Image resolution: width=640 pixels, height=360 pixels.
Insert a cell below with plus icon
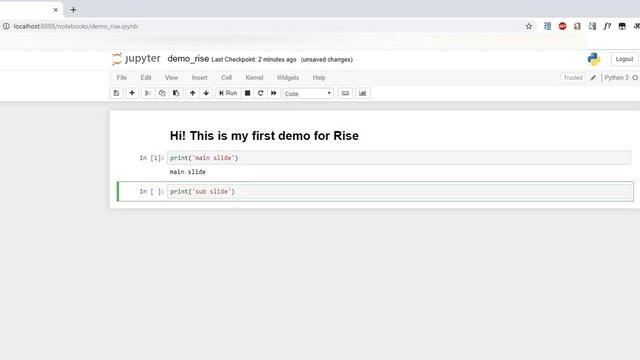132,93
